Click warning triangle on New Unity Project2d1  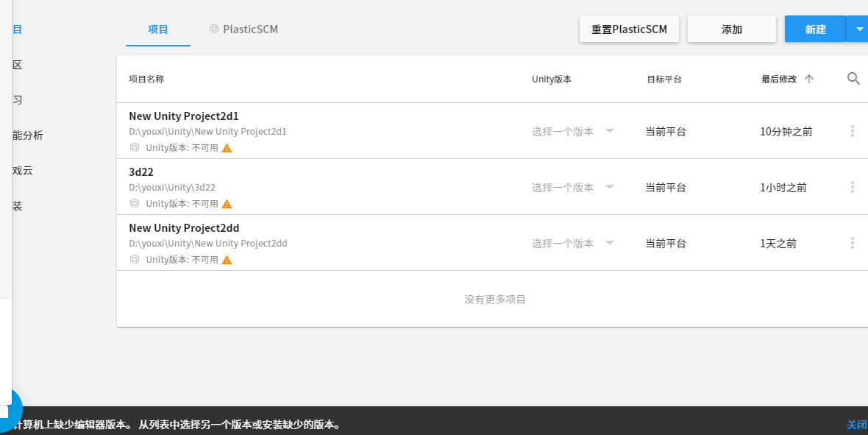[x=227, y=148]
